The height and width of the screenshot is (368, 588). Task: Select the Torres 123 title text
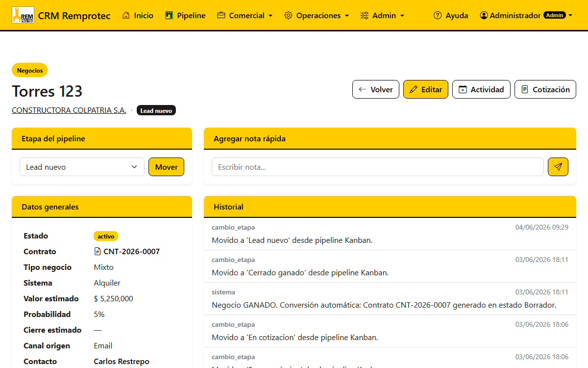pyautogui.click(x=47, y=91)
